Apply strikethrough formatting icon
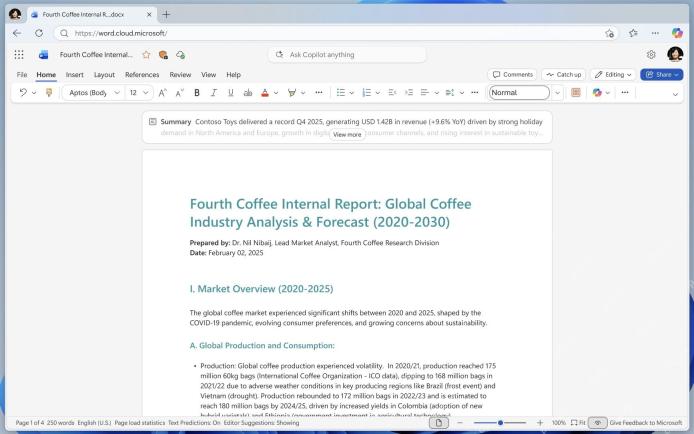The height and width of the screenshot is (434, 694). pyautogui.click(x=248, y=92)
